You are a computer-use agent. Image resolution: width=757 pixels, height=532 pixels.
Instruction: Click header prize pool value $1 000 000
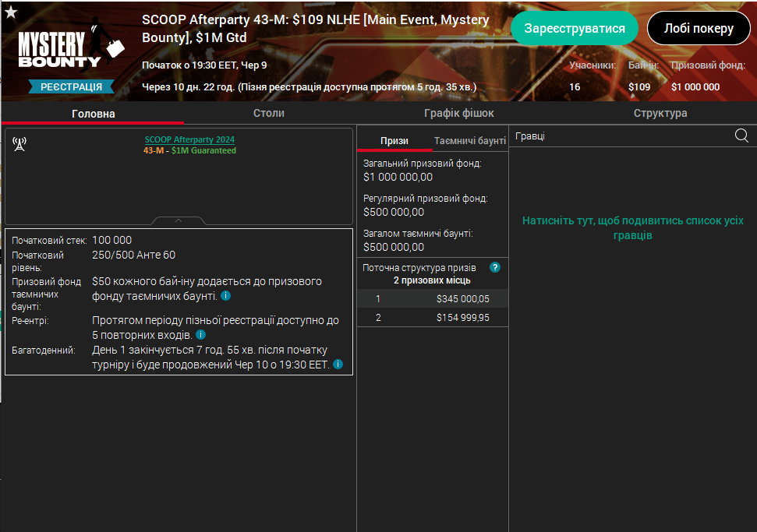coord(695,86)
